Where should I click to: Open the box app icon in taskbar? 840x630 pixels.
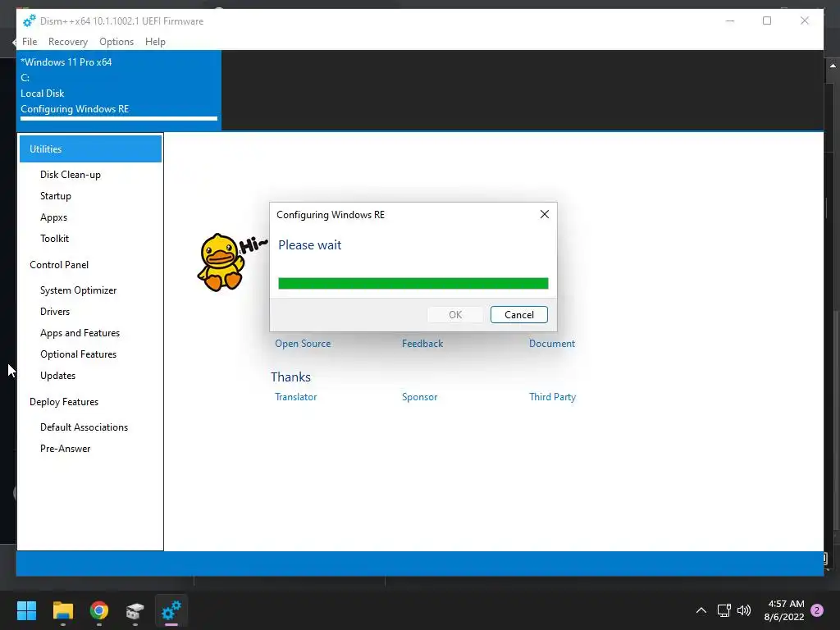pyautogui.click(x=135, y=610)
